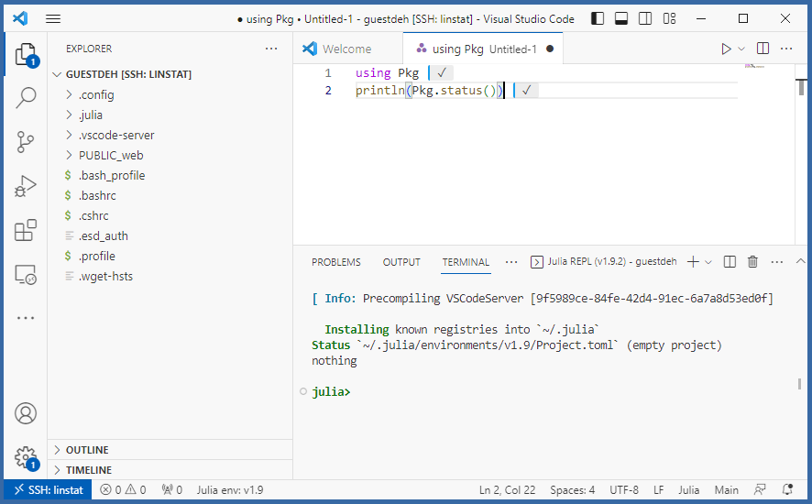Open the Extensions view

click(26, 230)
